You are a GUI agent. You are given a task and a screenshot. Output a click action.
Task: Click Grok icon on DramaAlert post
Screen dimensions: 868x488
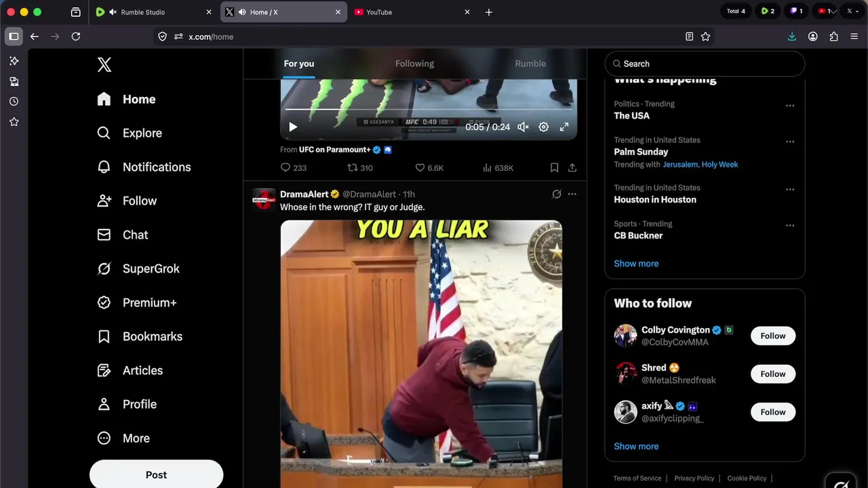557,194
